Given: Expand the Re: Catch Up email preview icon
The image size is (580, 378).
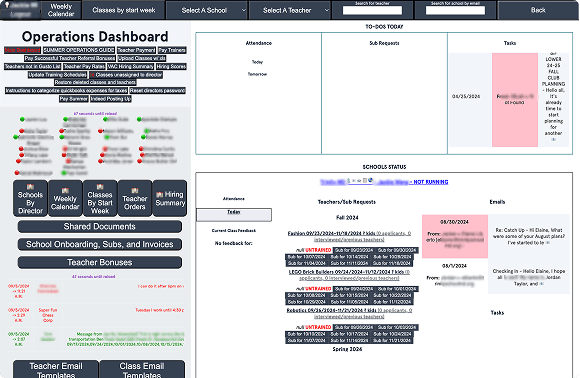Looking at the screenshot, I should tap(547, 243).
